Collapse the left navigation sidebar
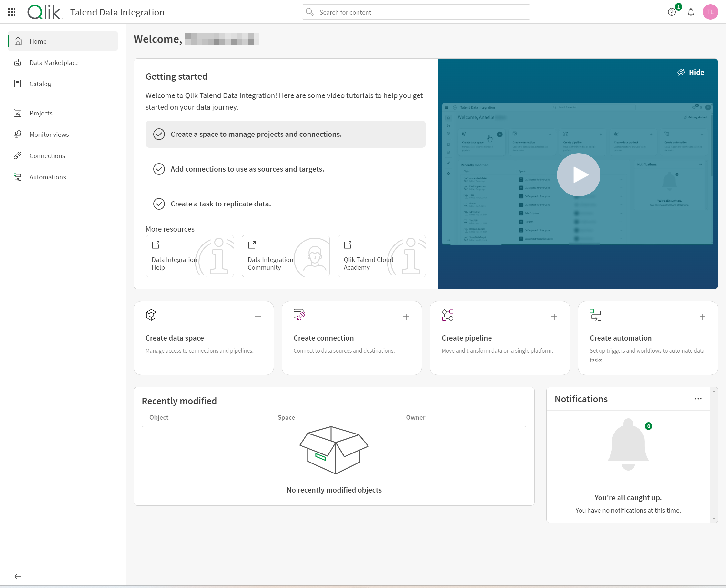Viewport: 726px width, 588px height. click(18, 576)
